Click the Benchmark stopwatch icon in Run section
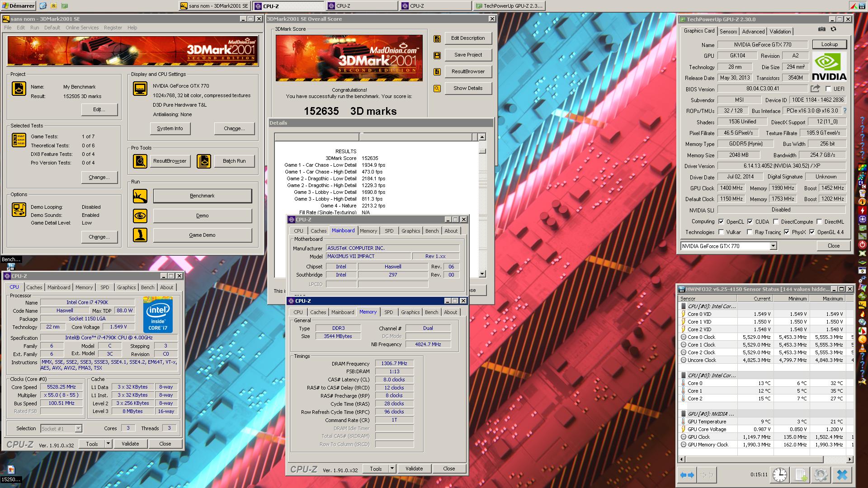868x488 pixels. (x=140, y=196)
